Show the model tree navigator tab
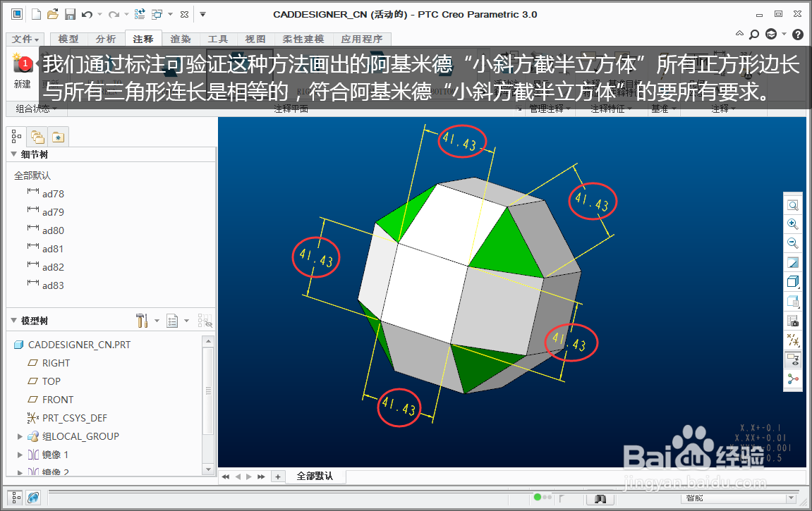The height and width of the screenshot is (511, 812). point(16,137)
